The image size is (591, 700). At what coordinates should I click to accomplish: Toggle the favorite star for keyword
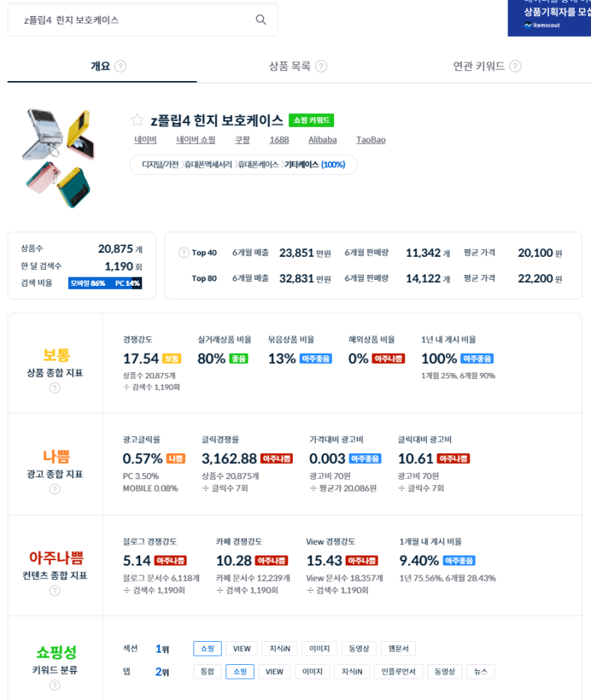137,120
